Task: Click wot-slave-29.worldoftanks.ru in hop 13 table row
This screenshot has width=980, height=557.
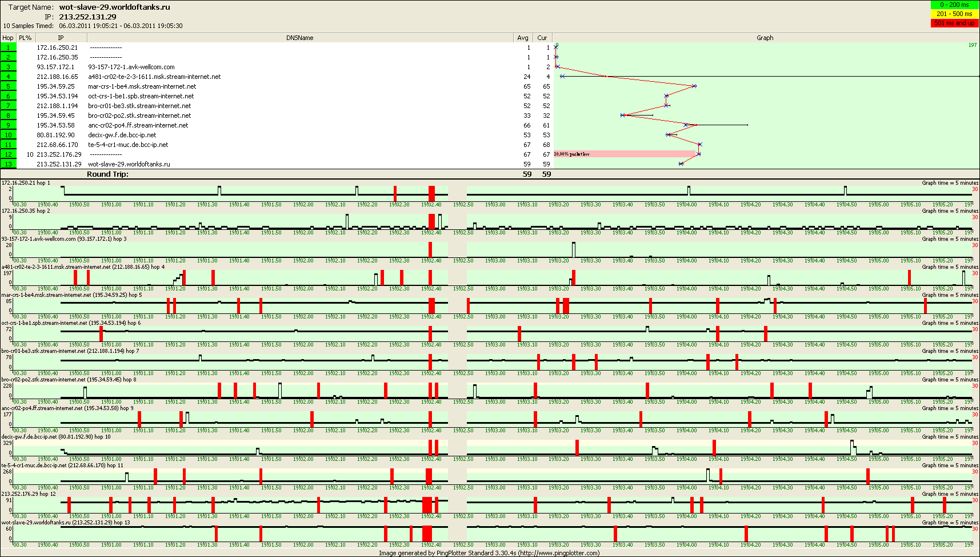Action: (129, 164)
